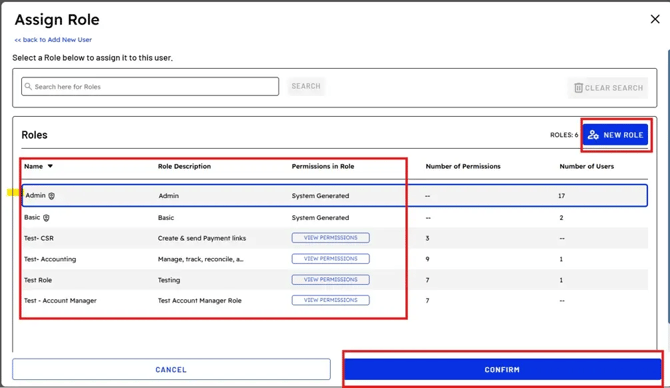Click the shield icon next to Admin
The height and width of the screenshot is (388, 670).
(x=51, y=196)
